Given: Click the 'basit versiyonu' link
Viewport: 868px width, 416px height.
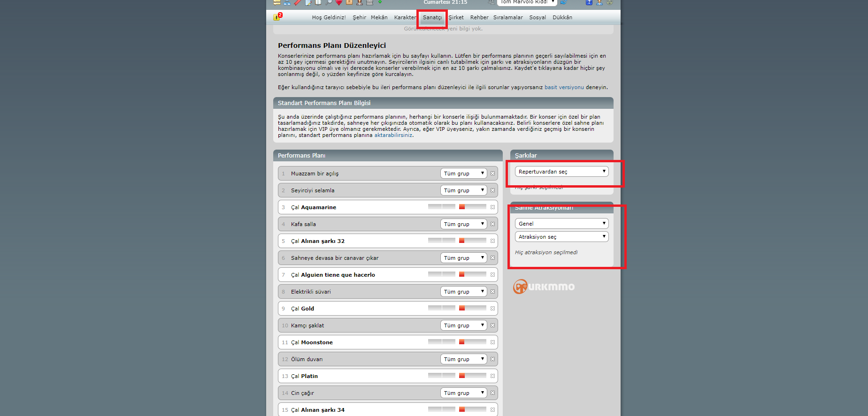Looking at the screenshot, I should 564,87.
